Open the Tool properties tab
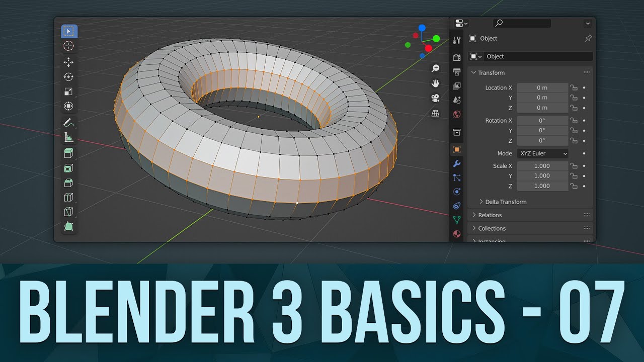644x362 pixels. pyautogui.click(x=457, y=40)
